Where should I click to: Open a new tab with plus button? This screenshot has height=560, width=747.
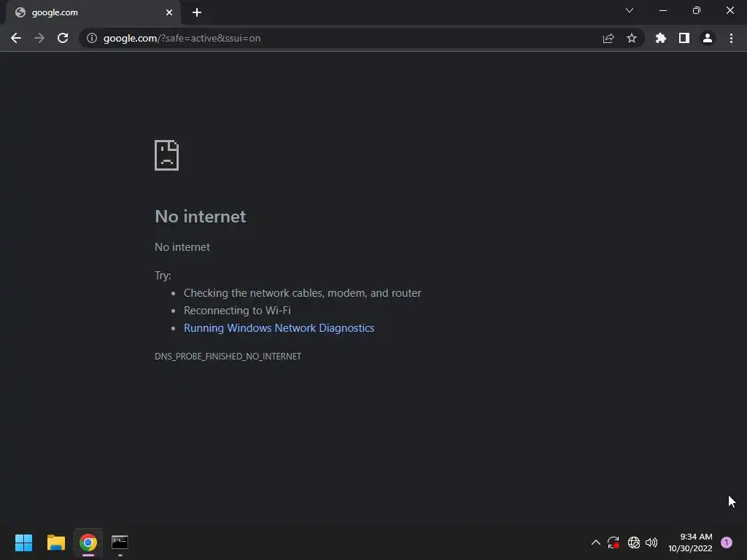[x=197, y=12]
